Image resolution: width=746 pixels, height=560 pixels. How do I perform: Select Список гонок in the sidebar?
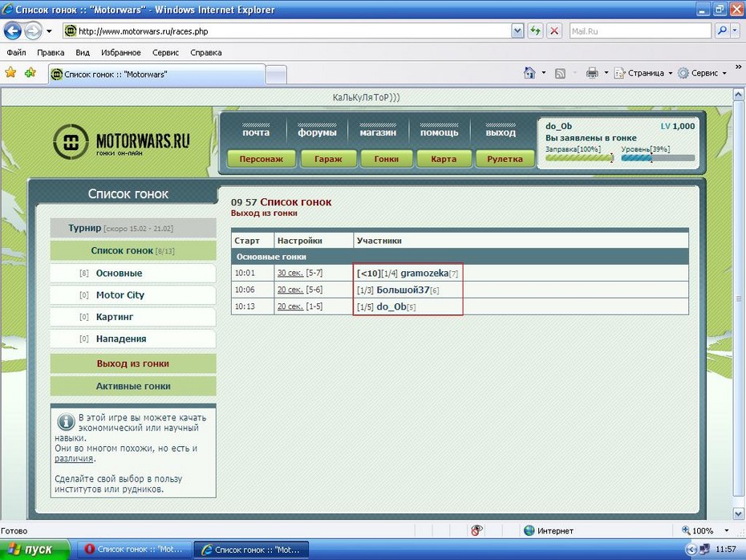point(133,251)
